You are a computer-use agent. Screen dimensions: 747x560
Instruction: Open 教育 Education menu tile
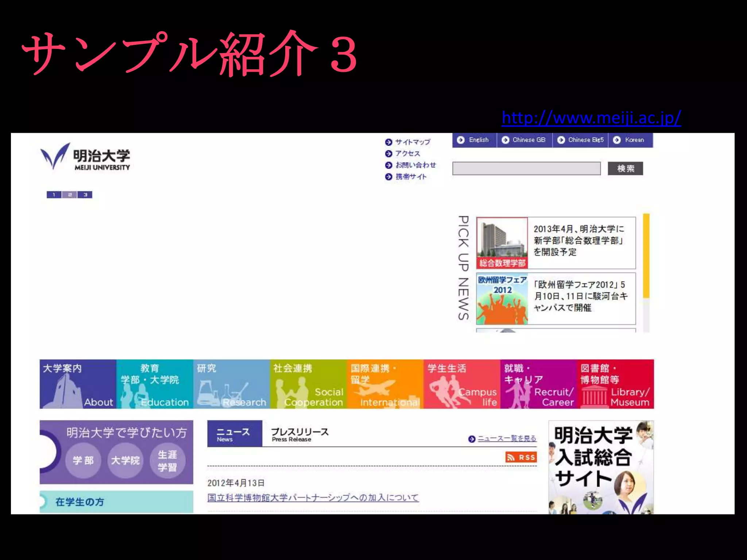tap(155, 384)
